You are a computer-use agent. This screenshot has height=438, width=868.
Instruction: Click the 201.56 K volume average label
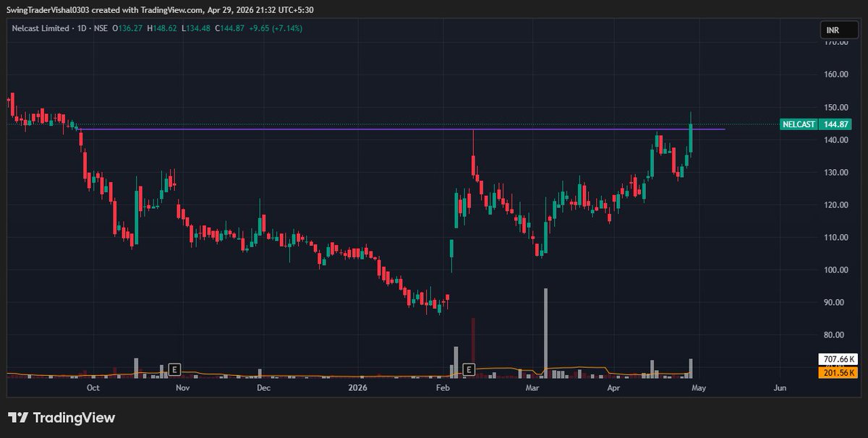tap(838, 372)
